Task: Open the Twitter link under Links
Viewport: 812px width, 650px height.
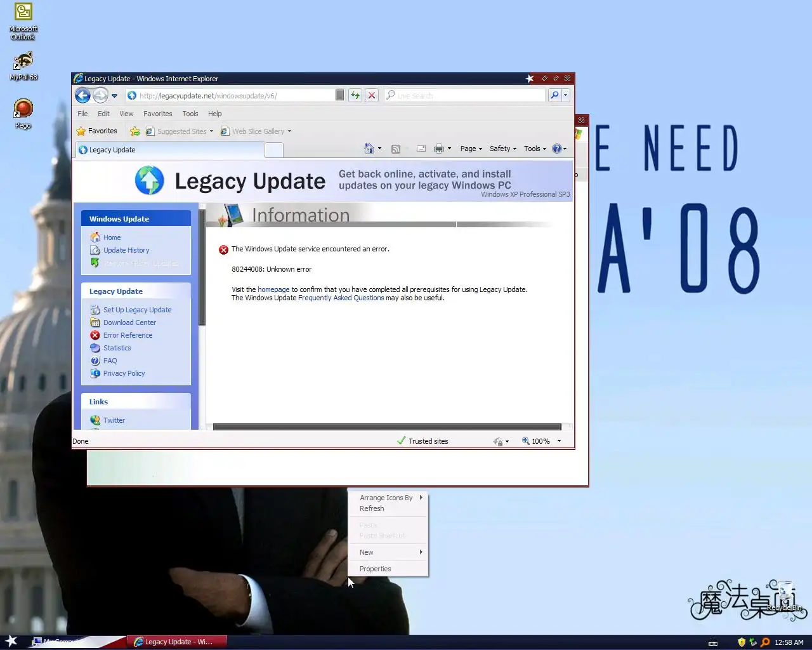Action: pyautogui.click(x=114, y=420)
